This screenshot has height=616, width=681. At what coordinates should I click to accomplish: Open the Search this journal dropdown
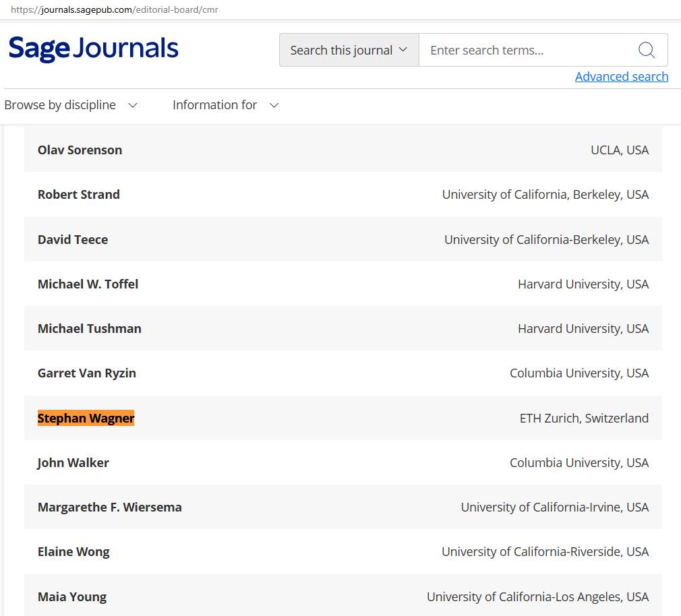point(349,50)
